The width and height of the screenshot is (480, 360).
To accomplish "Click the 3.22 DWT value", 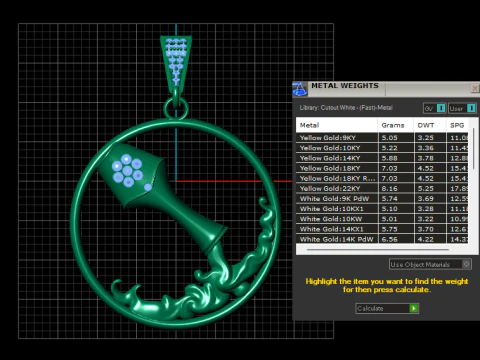I will [x=426, y=219].
